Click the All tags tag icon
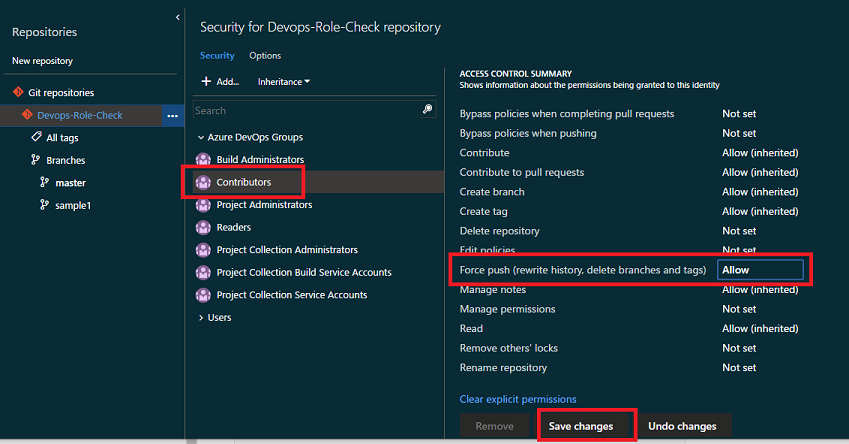849x444 pixels. point(36,137)
